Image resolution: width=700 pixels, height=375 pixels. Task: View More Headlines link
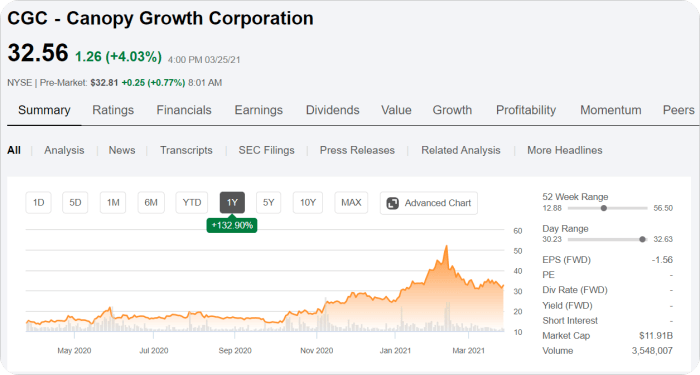(x=565, y=150)
